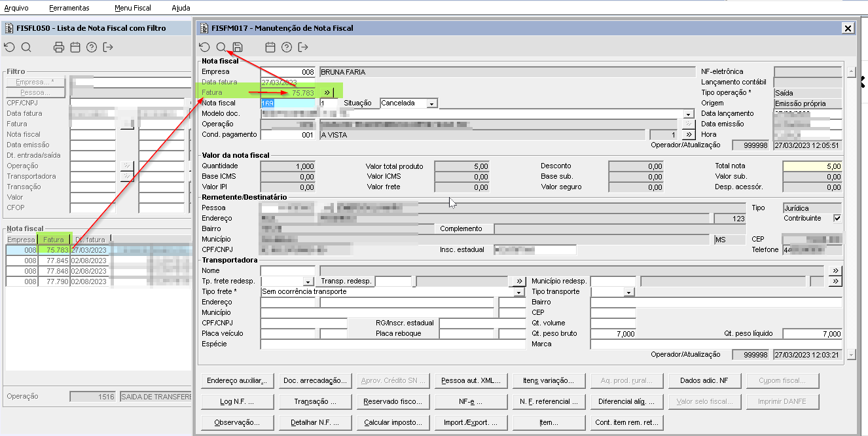The height and width of the screenshot is (436, 868).
Task: Open the Ferramentas menu
Action: click(69, 8)
